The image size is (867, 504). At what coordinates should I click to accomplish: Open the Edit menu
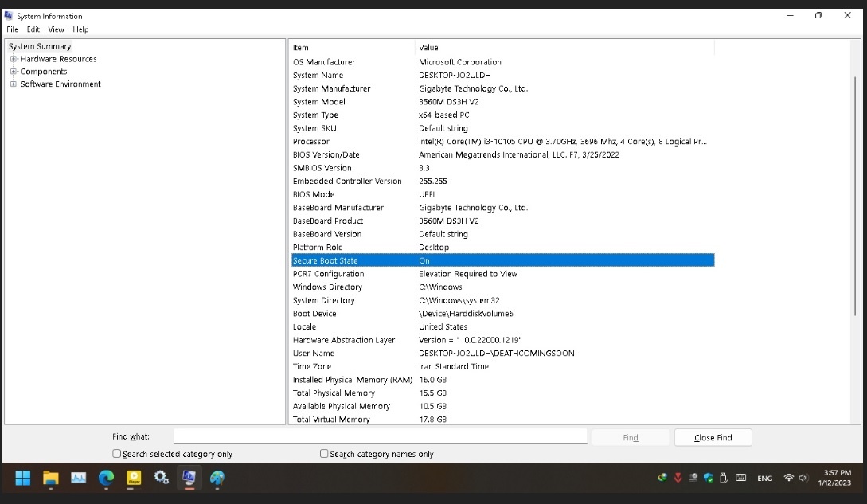[33, 29]
